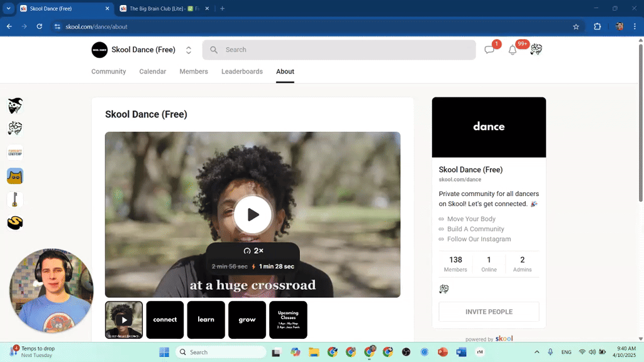Image resolution: width=644 pixels, height=362 pixels.
Task: Select the About tab
Action: 285,72
